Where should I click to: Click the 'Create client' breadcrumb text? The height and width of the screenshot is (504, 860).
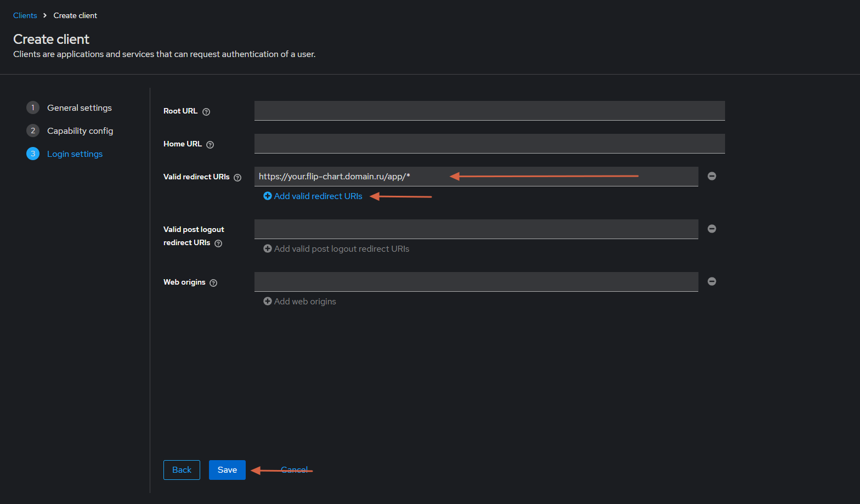(x=75, y=15)
